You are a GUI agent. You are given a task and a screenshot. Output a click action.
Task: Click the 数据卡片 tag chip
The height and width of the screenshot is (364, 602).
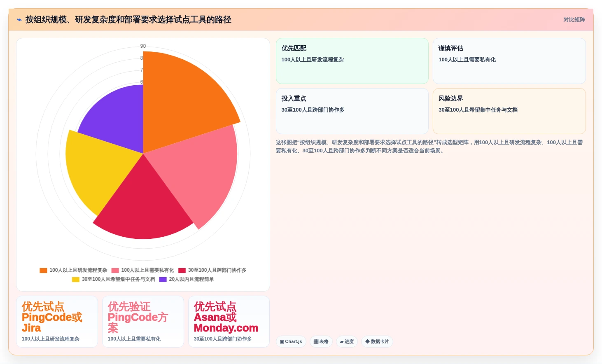click(x=377, y=342)
